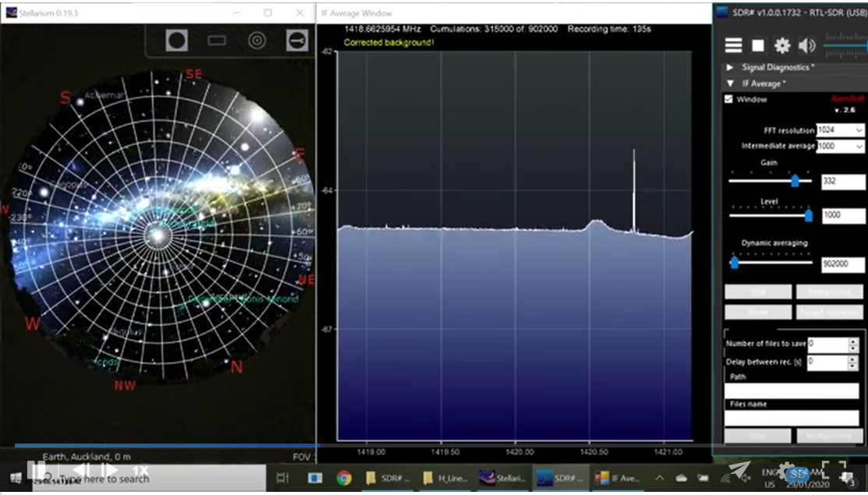868x495 pixels.
Task: Click the Dynamic averaging slider handle
Action: pyautogui.click(x=734, y=263)
